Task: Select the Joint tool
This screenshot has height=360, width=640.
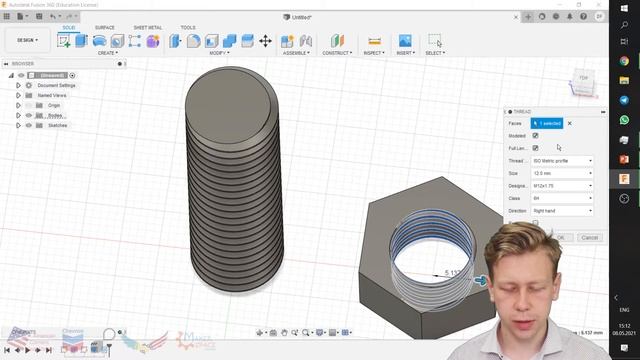Action: (x=306, y=41)
